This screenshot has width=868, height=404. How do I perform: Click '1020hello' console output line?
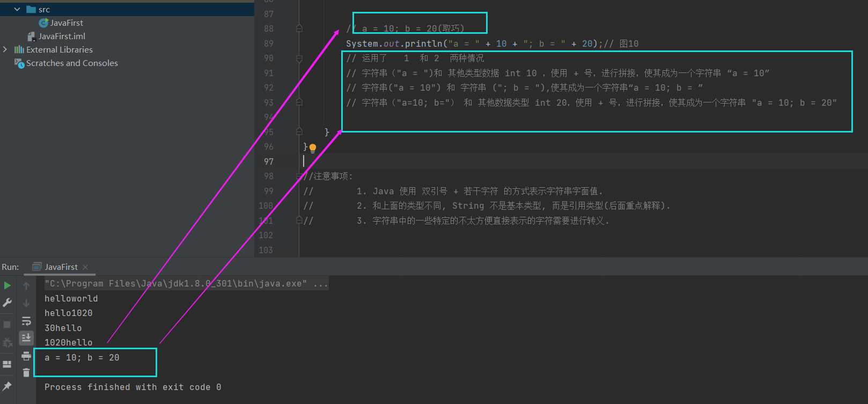coord(68,342)
